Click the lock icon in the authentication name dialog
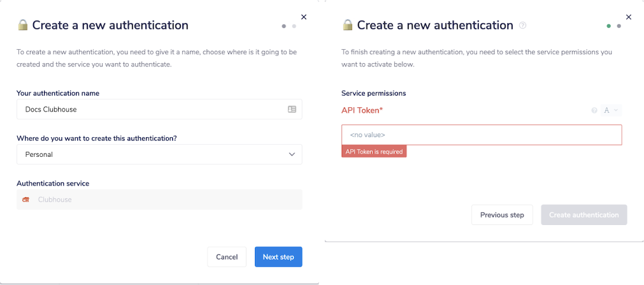 pyautogui.click(x=23, y=26)
